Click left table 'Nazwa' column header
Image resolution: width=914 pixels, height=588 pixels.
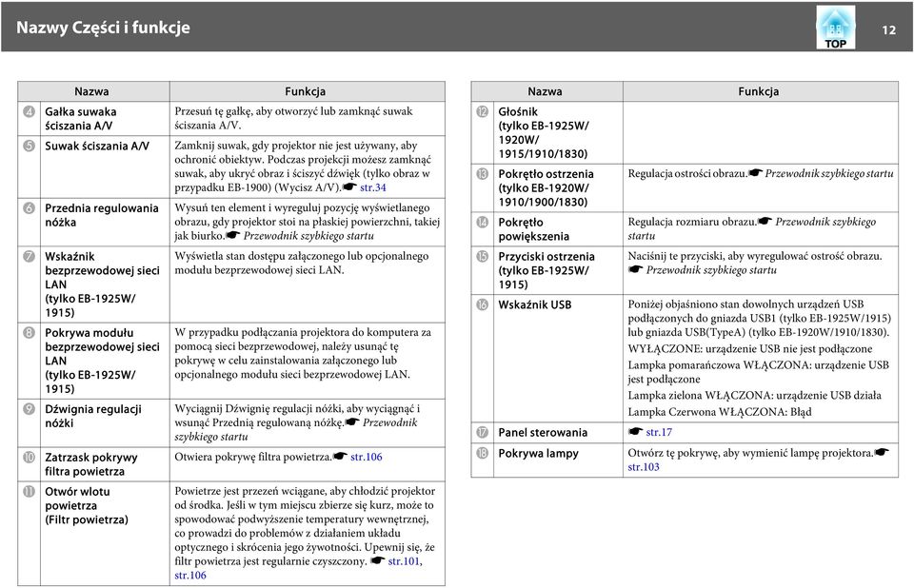pyautogui.click(x=91, y=91)
